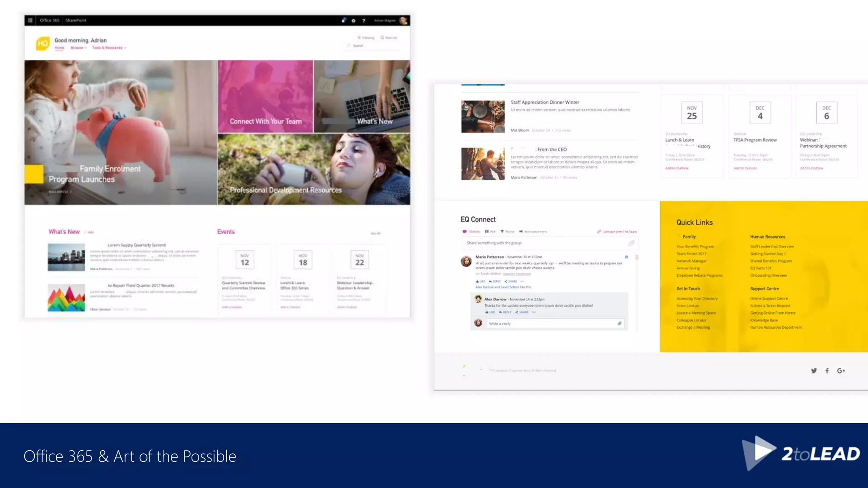
Task: Open the NOV 12 Quarterly Summit Review event
Action: (x=244, y=280)
